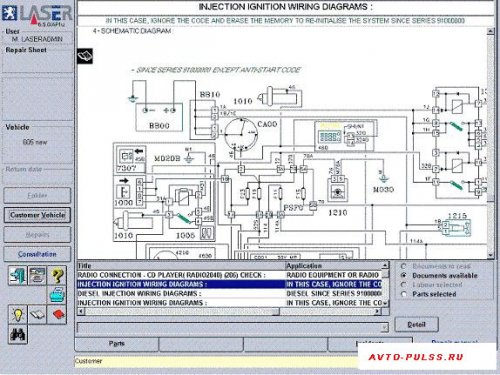Click the Title column header

(181, 266)
